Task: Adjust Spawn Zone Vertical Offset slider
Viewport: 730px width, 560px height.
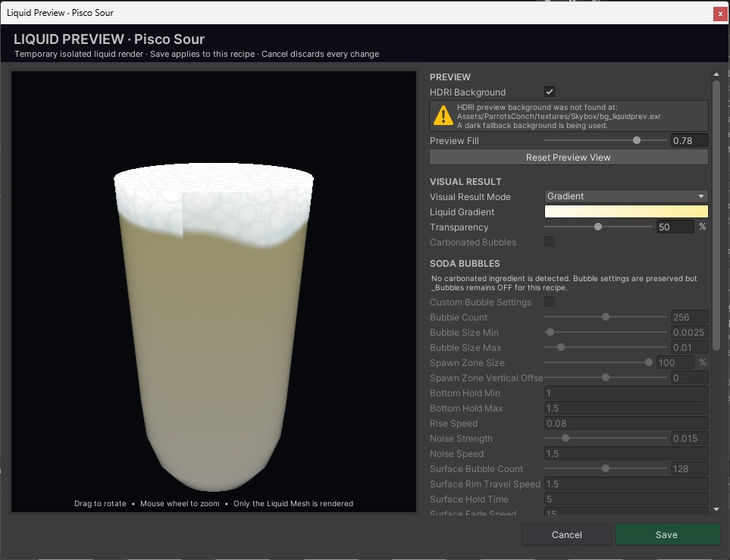Action: 605,377
